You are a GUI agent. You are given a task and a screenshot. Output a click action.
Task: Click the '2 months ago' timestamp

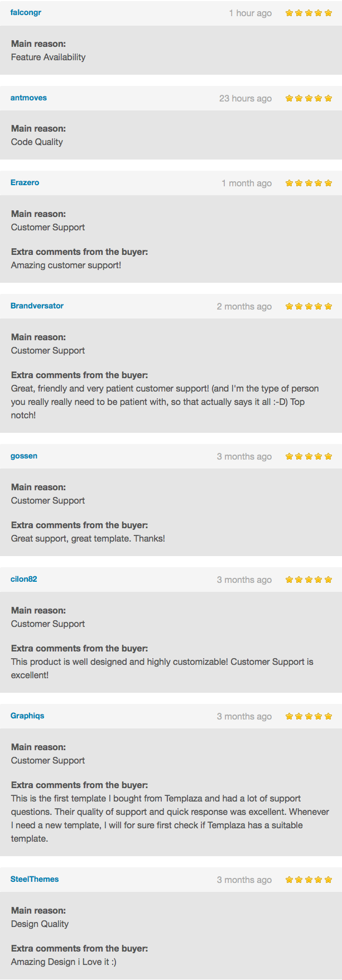coord(244,306)
